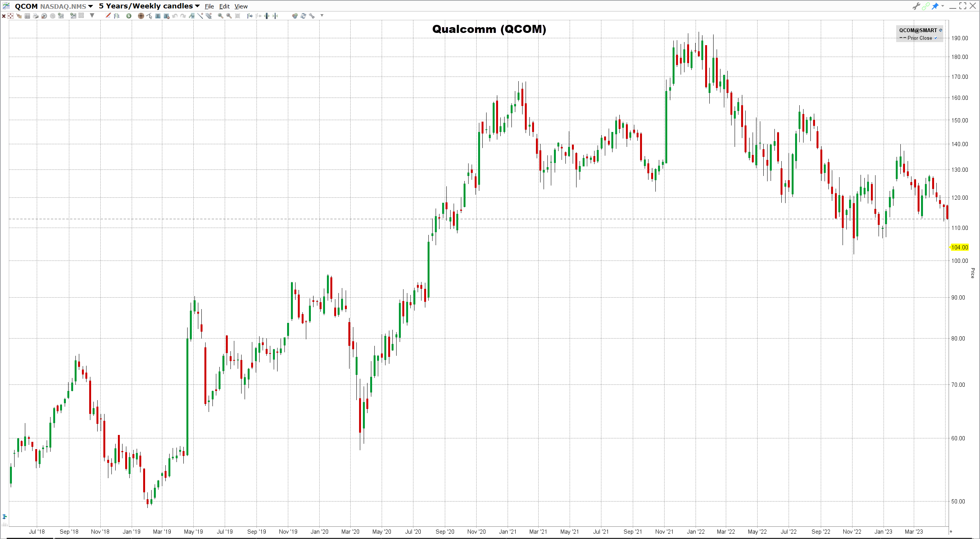Click the zoom out magnifier icon
980x539 pixels.
point(229,16)
